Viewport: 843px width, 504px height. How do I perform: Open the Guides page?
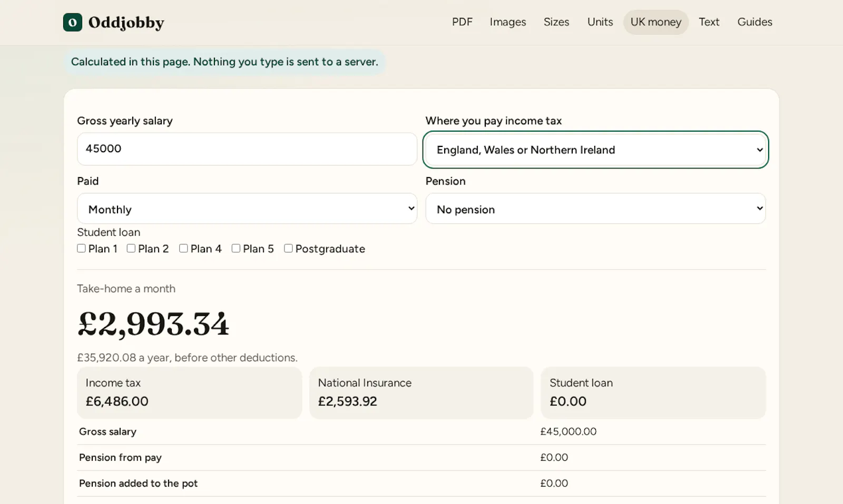click(x=754, y=22)
